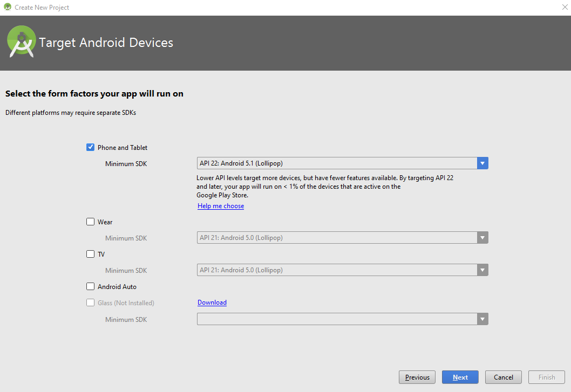Check the Android Auto checkbox

click(x=91, y=286)
